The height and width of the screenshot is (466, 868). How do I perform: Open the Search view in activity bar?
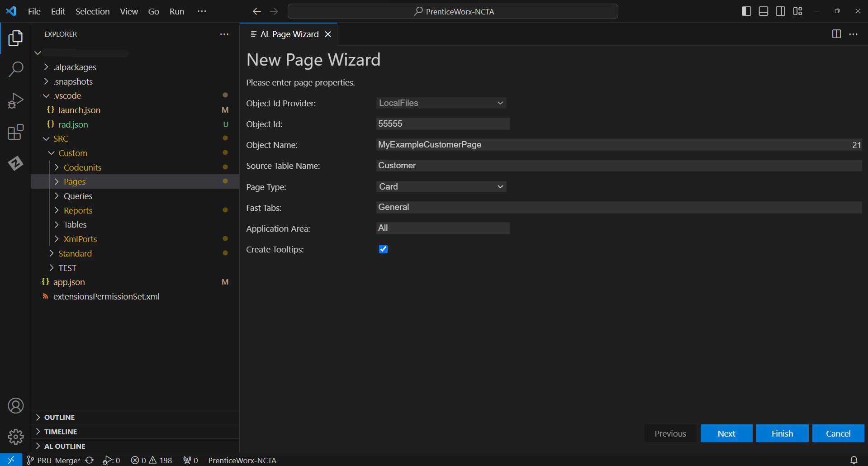(15, 70)
